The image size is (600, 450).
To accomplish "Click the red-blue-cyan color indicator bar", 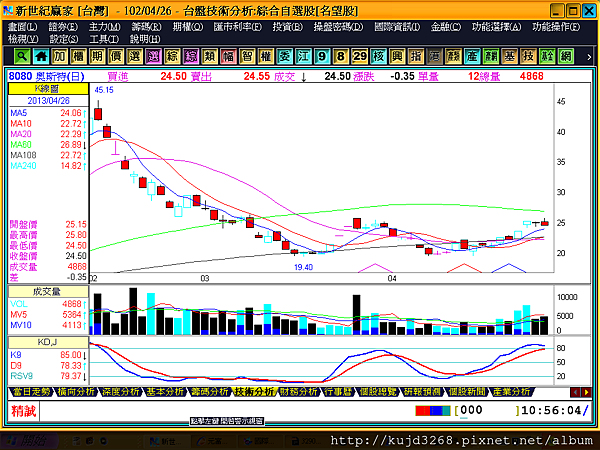I will (x=433, y=411).
